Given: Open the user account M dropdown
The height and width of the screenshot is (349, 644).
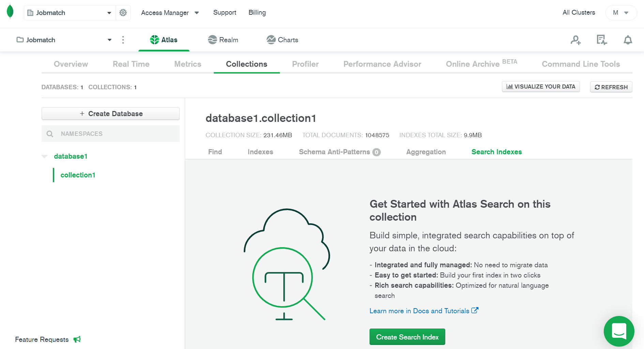Looking at the screenshot, I should coord(621,13).
